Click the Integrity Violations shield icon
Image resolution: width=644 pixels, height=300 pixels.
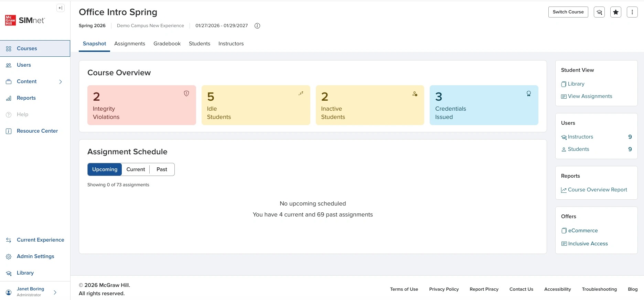click(x=186, y=93)
